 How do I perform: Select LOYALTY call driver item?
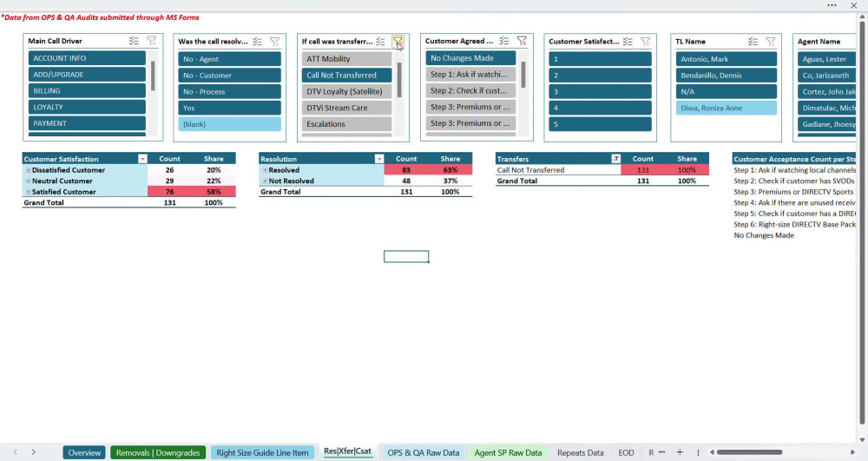tap(87, 107)
